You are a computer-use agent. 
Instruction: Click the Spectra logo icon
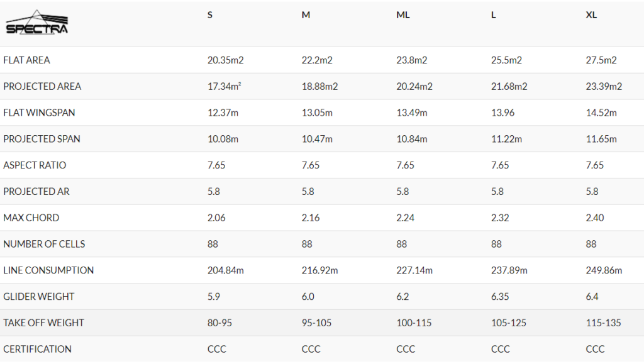coord(37,22)
